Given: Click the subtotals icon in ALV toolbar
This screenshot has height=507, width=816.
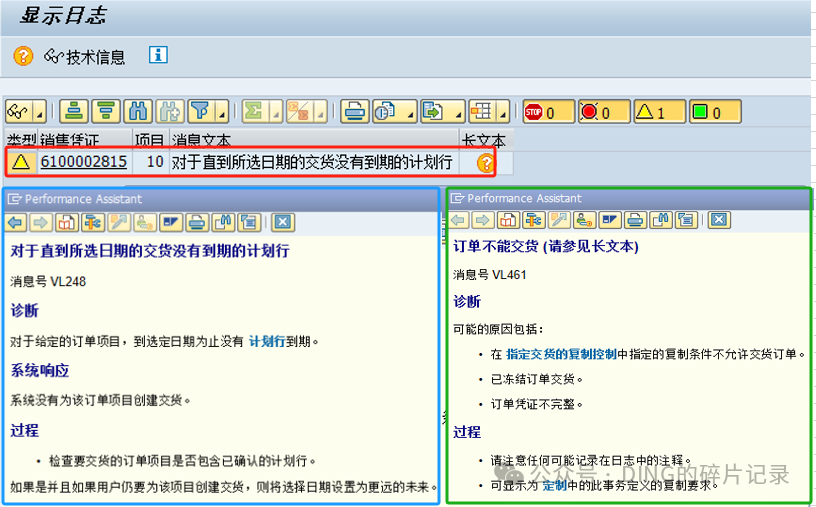Looking at the screenshot, I should (299, 111).
